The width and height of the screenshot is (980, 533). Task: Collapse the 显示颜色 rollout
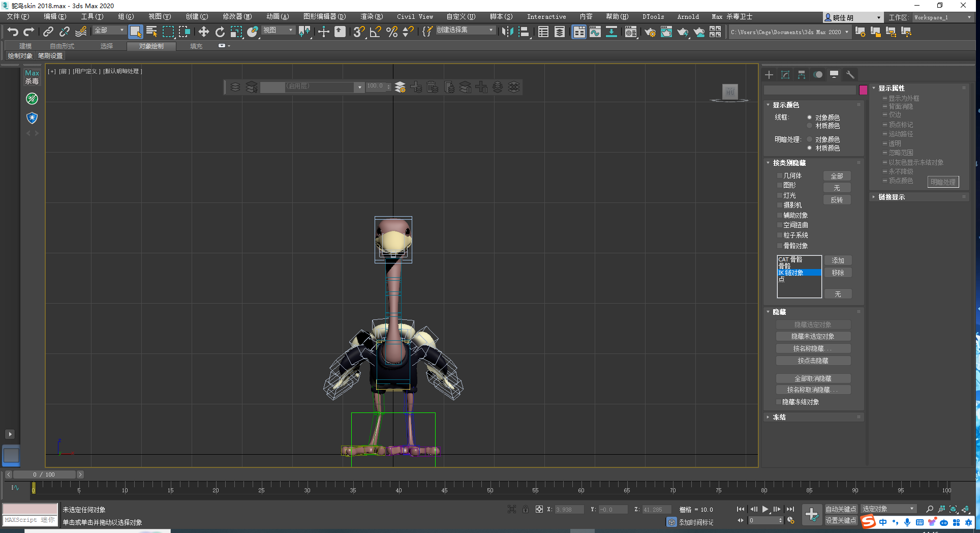[786, 105]
